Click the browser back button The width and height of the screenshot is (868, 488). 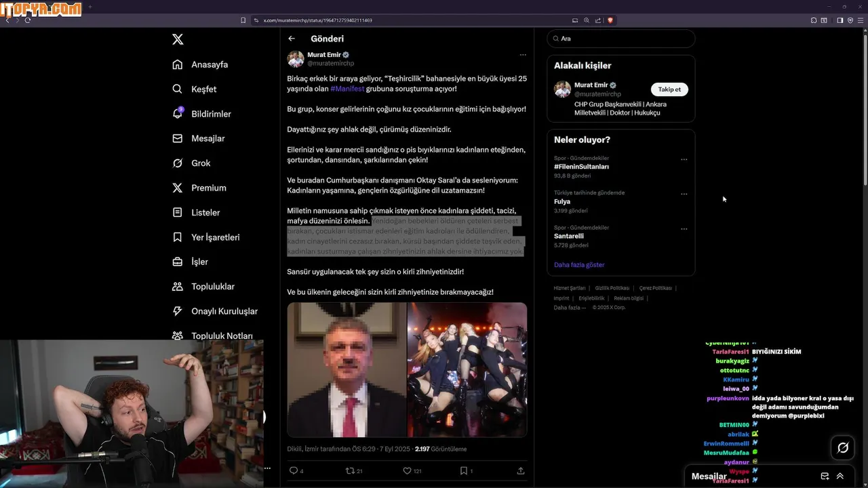(x=7, y=20)
